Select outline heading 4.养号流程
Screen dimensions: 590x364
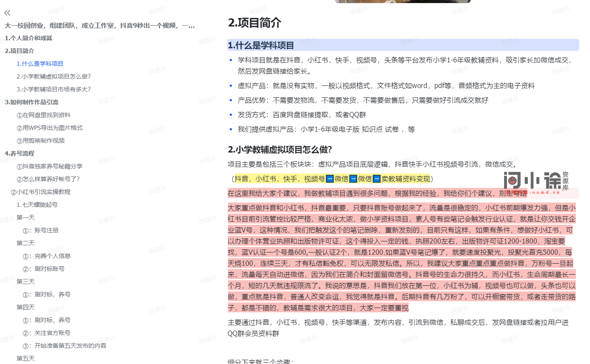[x=20, y=153]
